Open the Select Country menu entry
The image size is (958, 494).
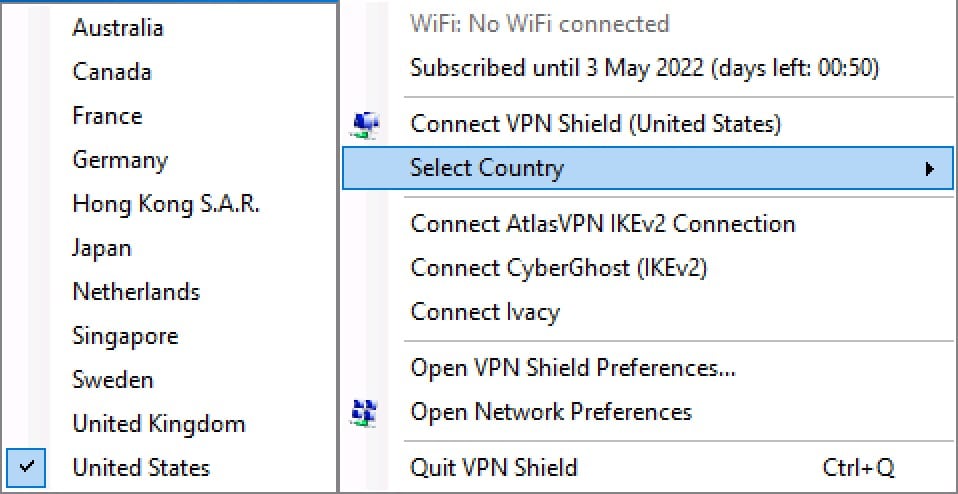click(648, 168)
